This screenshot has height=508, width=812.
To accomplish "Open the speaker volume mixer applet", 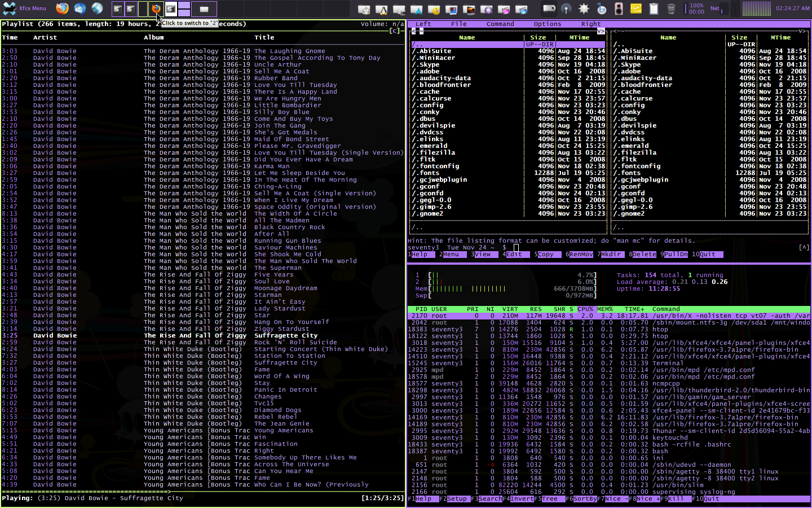I will [619, 8].
